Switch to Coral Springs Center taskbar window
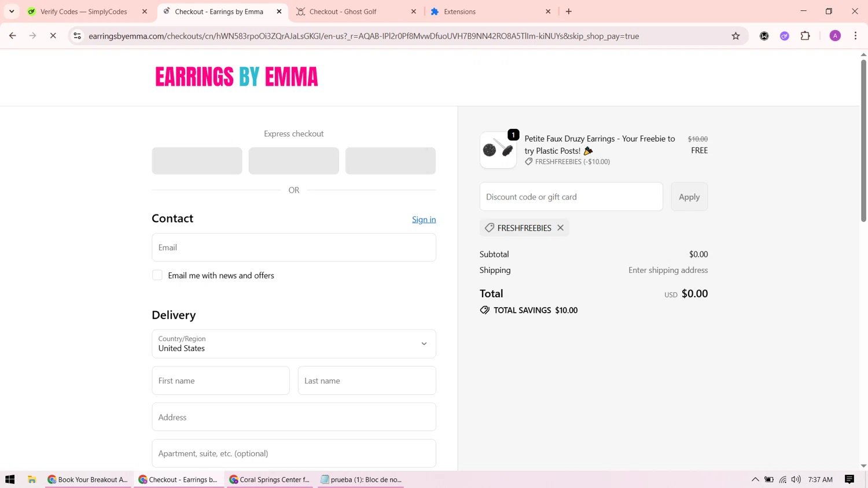This screenshot has height=488, width=868. 269,479
